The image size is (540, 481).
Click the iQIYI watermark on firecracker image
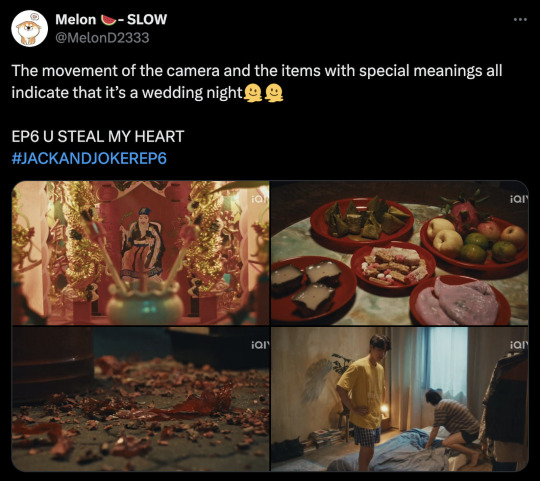click(x=260, y=344)
